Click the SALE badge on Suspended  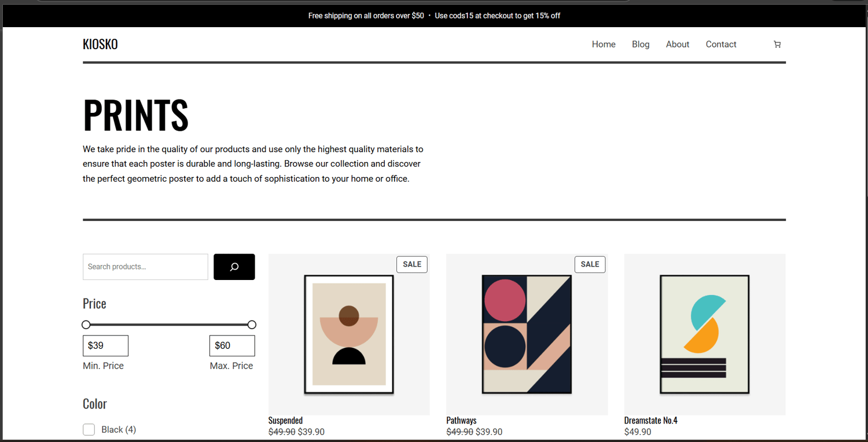click(x=411, y=264)
